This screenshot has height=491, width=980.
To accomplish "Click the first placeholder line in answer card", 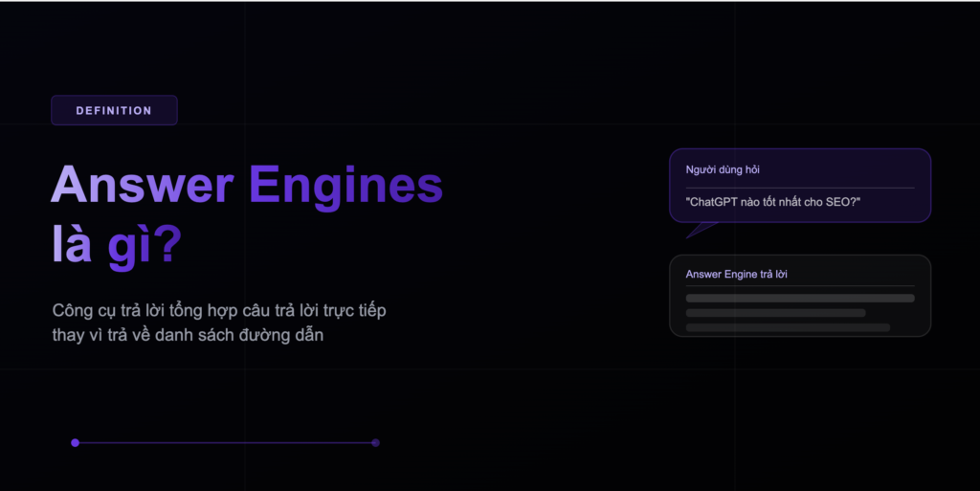I will 800,298.
